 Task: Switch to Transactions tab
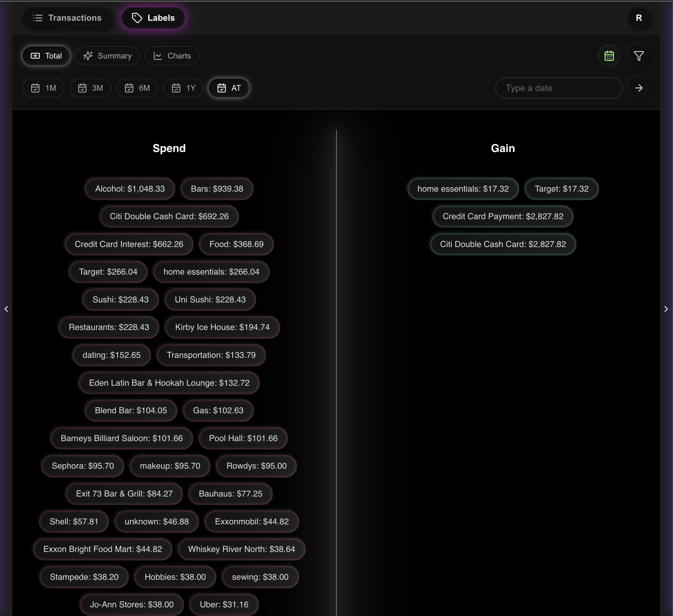tap(67, 18)
